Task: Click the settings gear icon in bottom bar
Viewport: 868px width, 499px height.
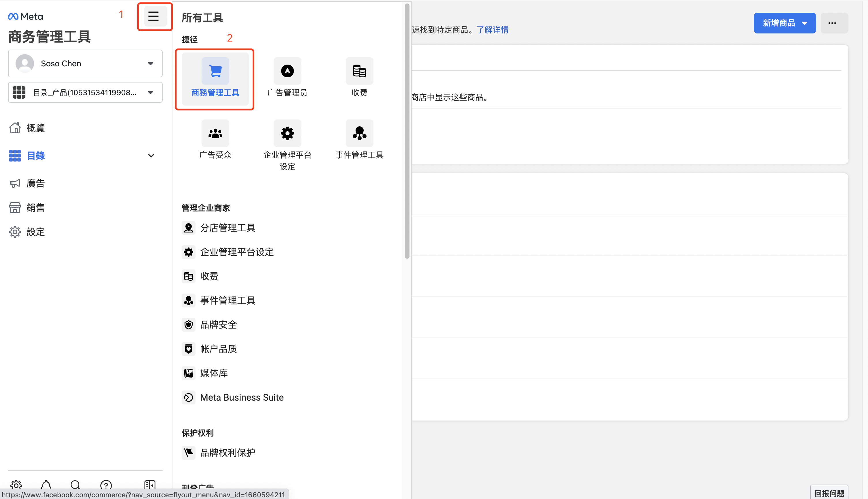Action: [16, 485]
